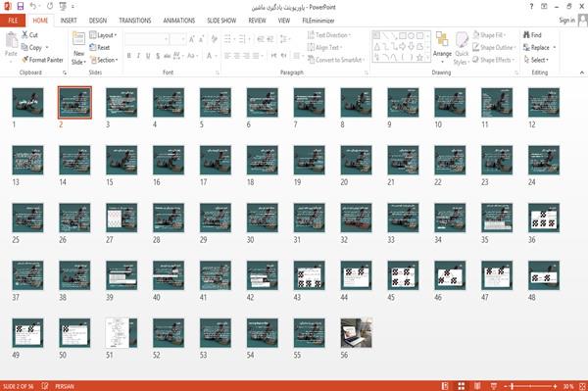This screenshot has width=588, height=391.
Task: Toggle Slide Sorter view in status bar
Action: (462, 386)
